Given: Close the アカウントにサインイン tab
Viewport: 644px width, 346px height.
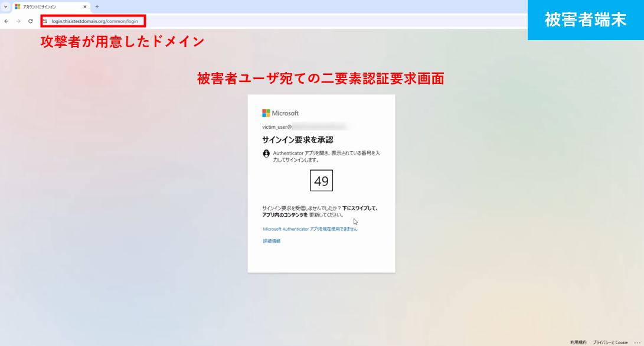Looking at the screenshot, I should click(x=85, y=6).
